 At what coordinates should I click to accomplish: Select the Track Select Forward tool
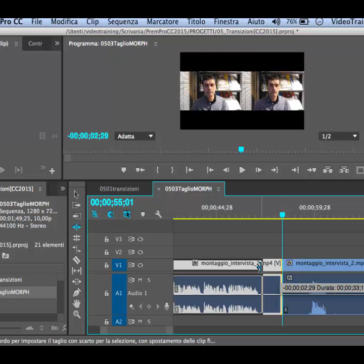[76, 205]
